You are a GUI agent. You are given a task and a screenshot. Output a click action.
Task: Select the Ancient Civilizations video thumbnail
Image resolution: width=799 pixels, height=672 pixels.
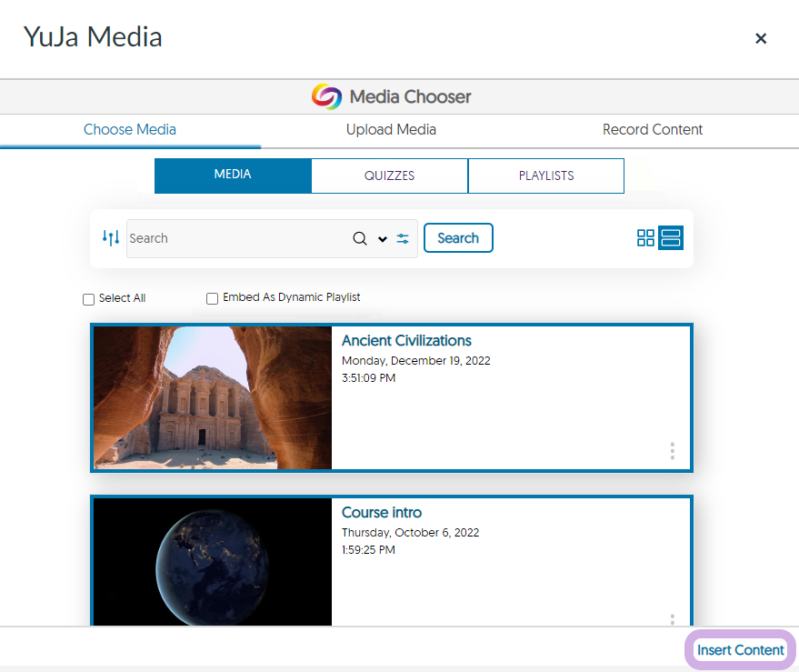tap(213, 397)
